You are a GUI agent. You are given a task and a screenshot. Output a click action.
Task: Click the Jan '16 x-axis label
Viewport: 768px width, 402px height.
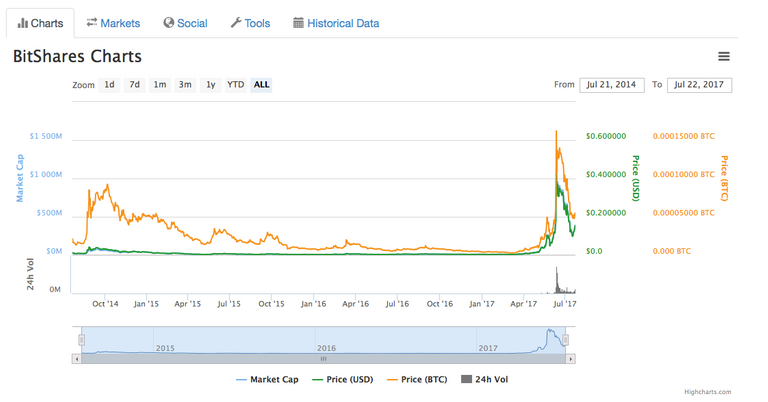point(313,304)
